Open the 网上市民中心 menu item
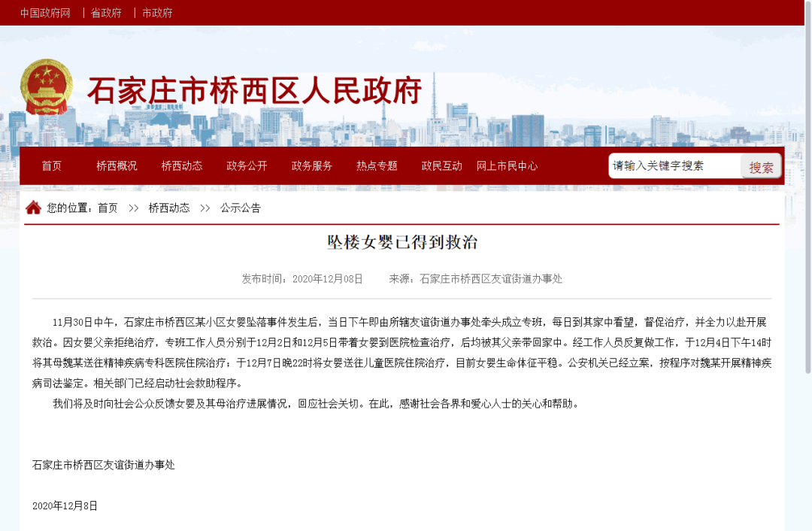This screenshot has width=812, height=531. coord(507,165)
